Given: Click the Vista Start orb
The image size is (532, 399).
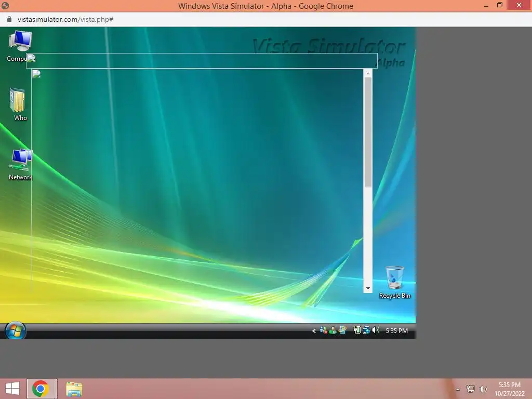Looking at the screenshot, I should 15,330.
